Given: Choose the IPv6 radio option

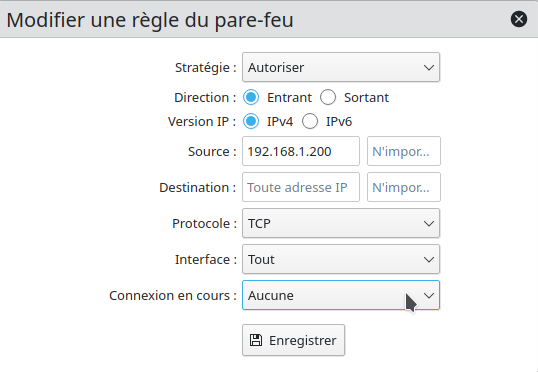Looking at the screenshot, I should [x=310, y=121].
